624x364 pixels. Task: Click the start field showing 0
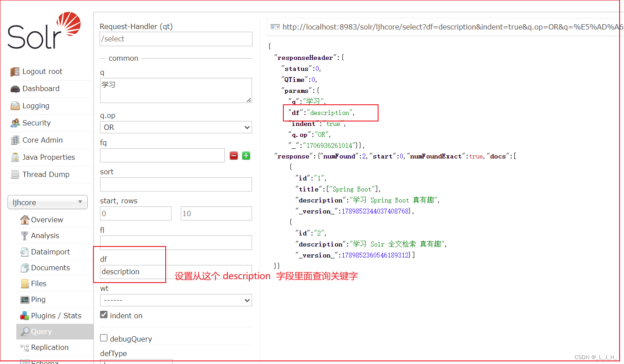point(136,213)
